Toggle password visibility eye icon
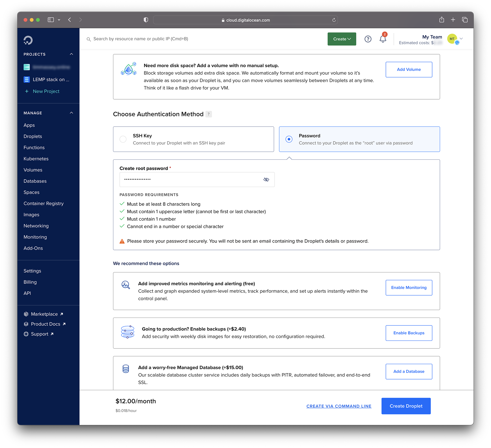The width and height of the screenshot is (491, 448). [x=266, y=180]
